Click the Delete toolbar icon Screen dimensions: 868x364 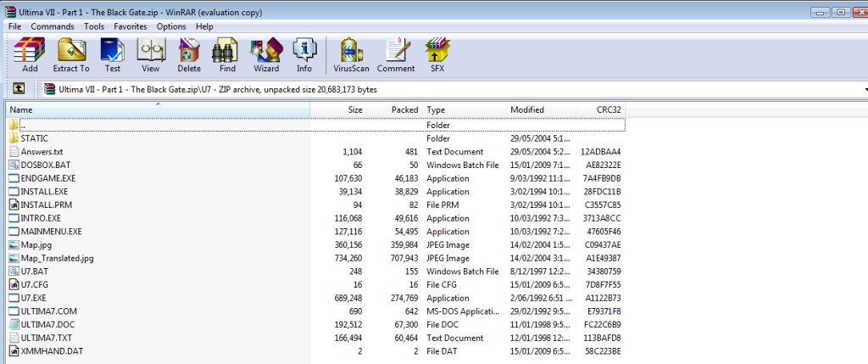pyautogui.click(x=189, y=55)
